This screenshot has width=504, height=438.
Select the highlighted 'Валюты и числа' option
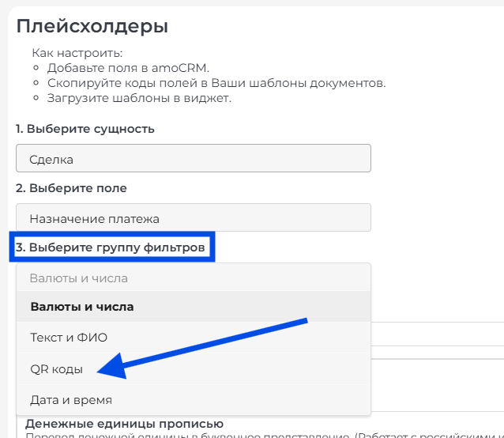194,307
